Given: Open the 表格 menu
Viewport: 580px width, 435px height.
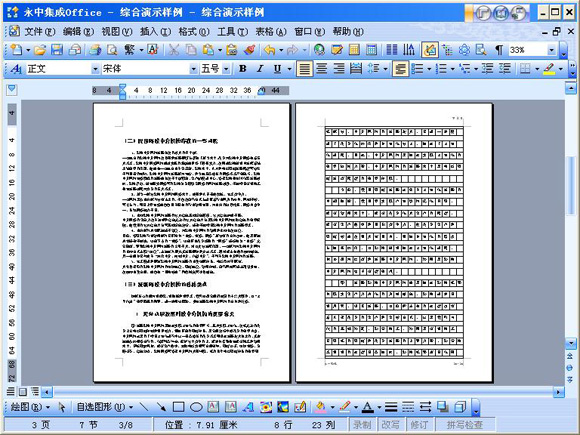Looking at the screenshot, I should pos(271,32).
